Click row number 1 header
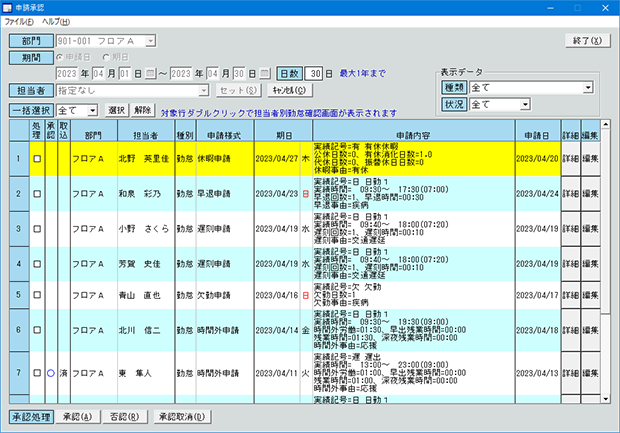The image size is (620, 433). pyautogui.click(x=19, y=159)
